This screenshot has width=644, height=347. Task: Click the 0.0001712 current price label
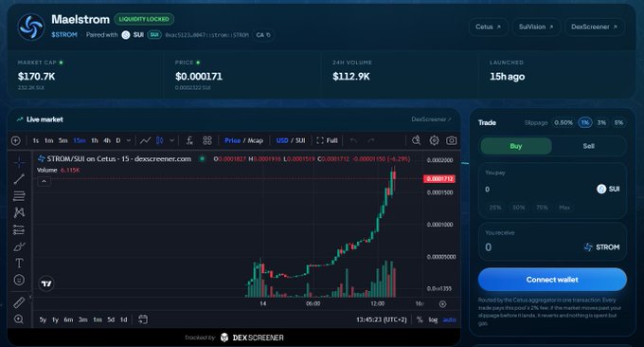pos(439,179)
